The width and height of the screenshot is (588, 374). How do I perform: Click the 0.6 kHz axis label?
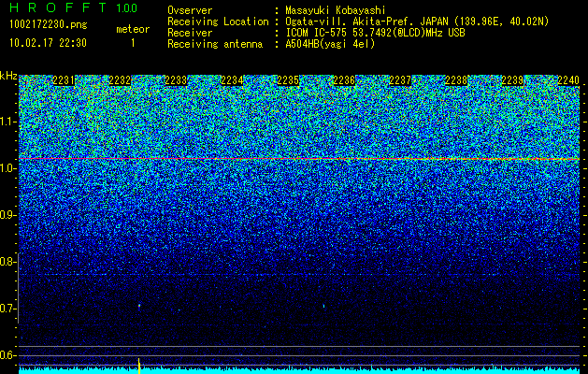(x=7, y=355)
